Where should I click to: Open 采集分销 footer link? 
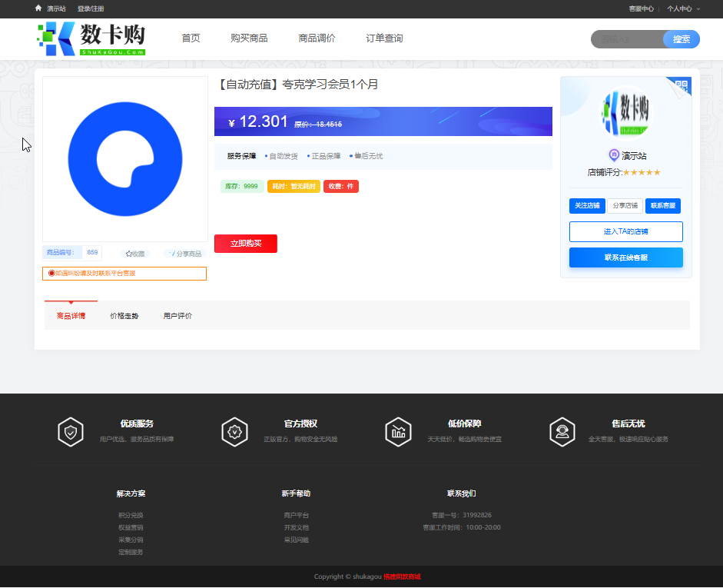coord(131,540)
